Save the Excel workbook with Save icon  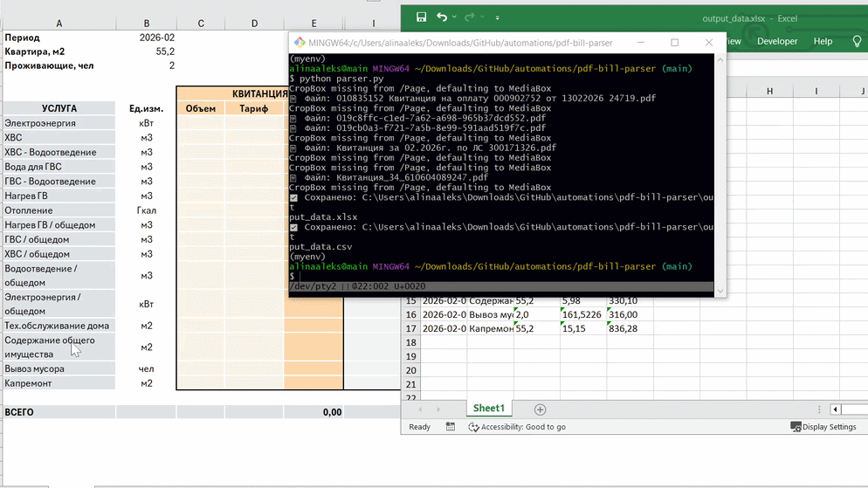pos(421,17)
